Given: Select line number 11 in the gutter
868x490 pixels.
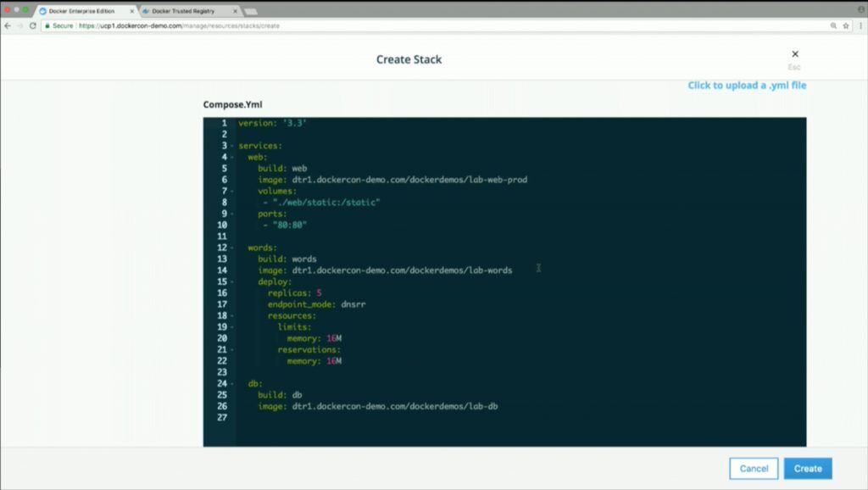Looking at the screenshot, I should [x=222, y=237].
